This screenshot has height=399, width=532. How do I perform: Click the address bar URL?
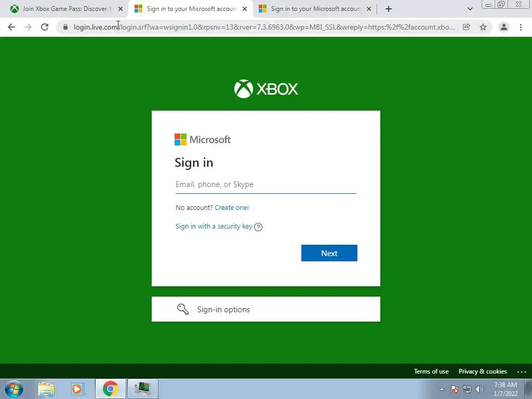click(x=263, y=27)
